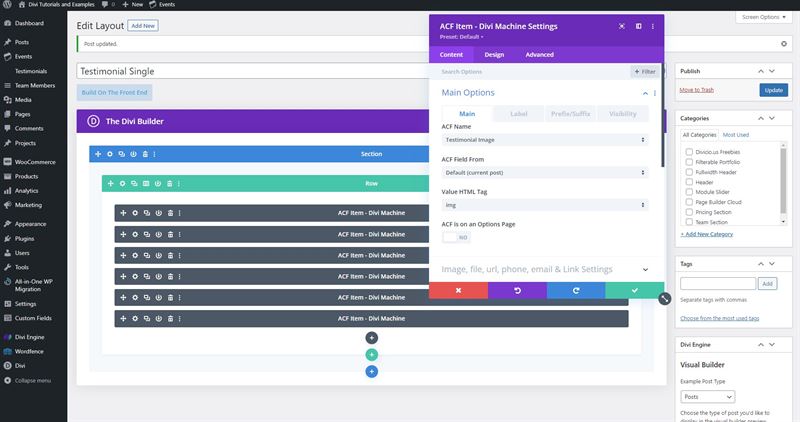Collapse Main Options group chevron
The image size is (800, 422).
pos(645,93)
